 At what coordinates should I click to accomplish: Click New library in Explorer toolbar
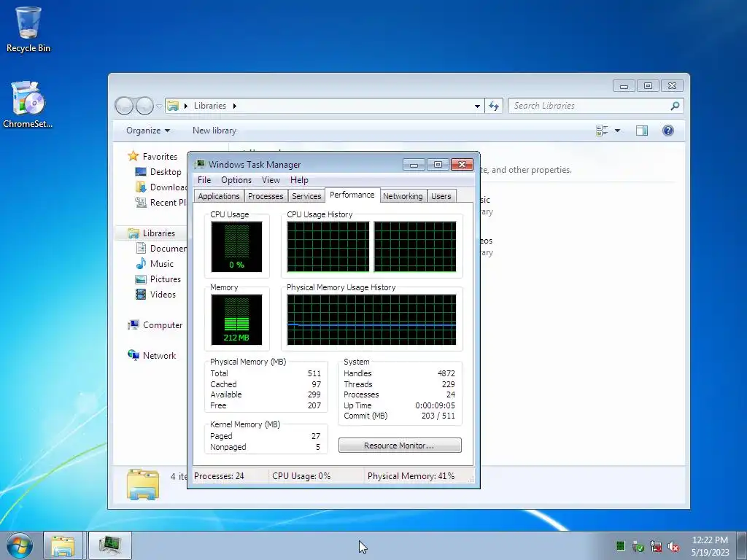pos(214,131)
